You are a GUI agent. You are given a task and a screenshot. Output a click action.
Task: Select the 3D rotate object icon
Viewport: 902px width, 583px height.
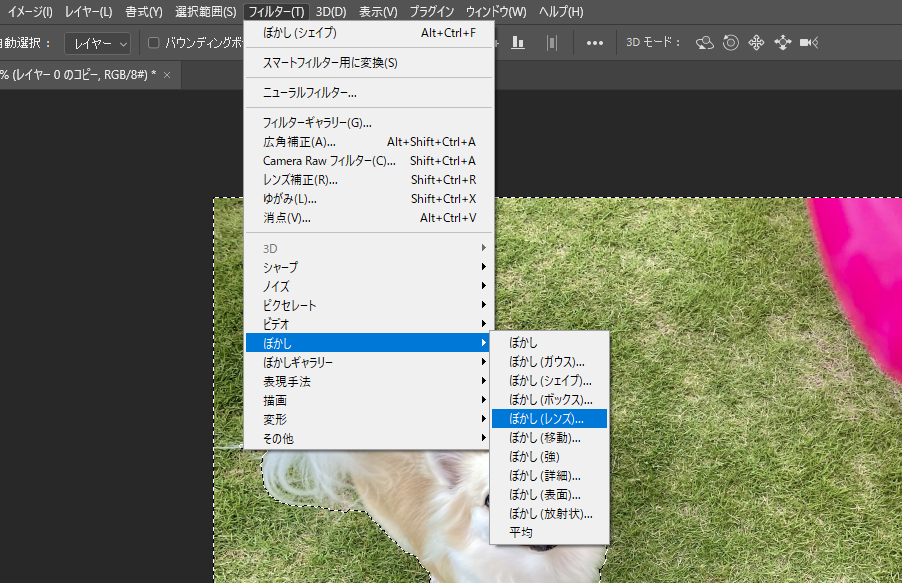(705, 43)
